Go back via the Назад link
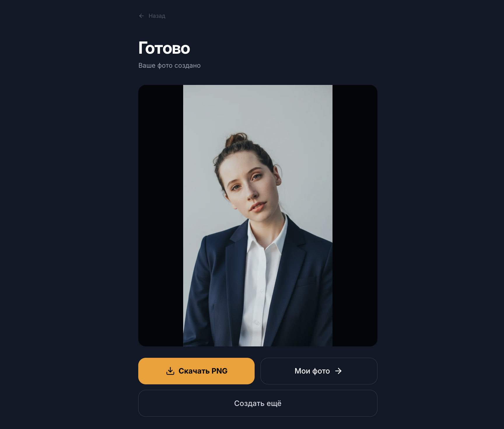 pos(152,16)
